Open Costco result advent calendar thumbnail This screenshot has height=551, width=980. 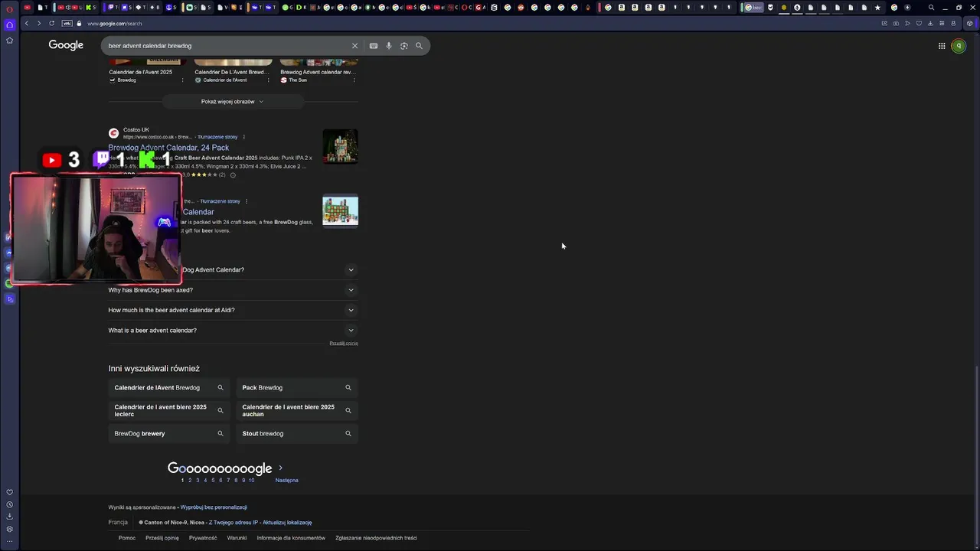[340, 146]
